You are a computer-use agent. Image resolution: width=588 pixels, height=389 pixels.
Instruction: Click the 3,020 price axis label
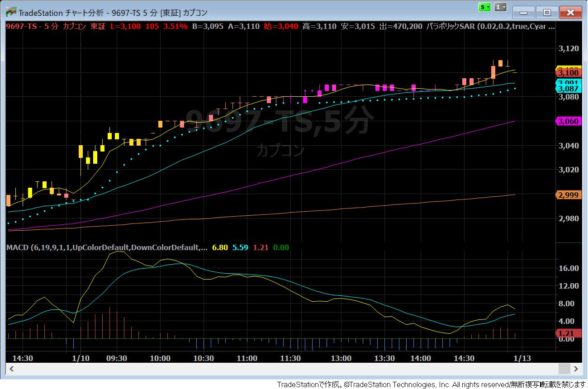[569, 170]
